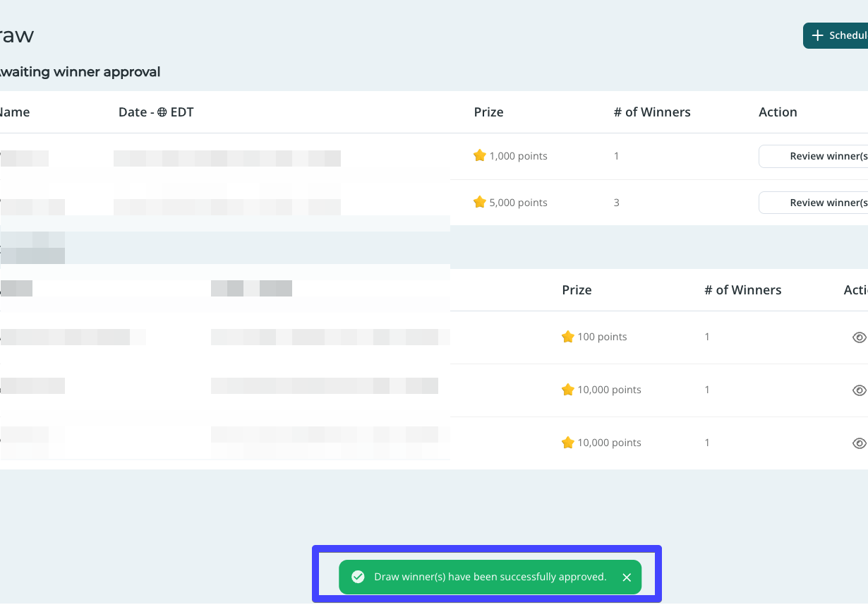Click the star icon beside 1,000 points

(480, 155)
